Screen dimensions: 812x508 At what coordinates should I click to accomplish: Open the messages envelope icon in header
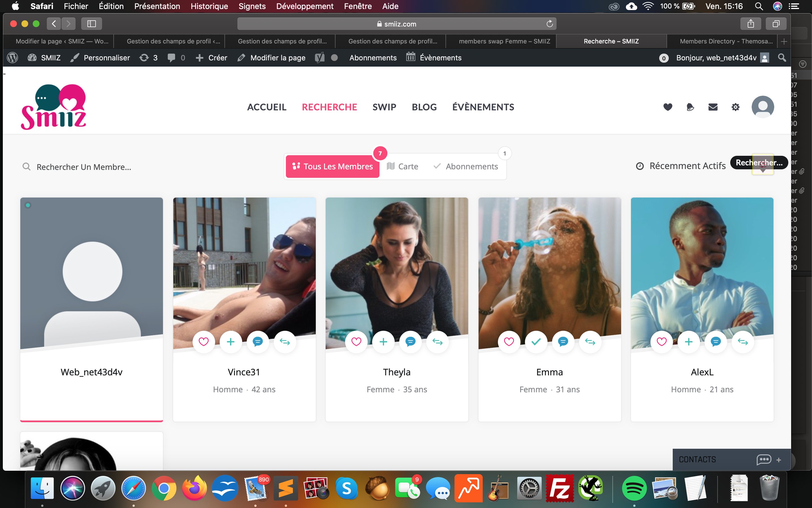[713, 107]
